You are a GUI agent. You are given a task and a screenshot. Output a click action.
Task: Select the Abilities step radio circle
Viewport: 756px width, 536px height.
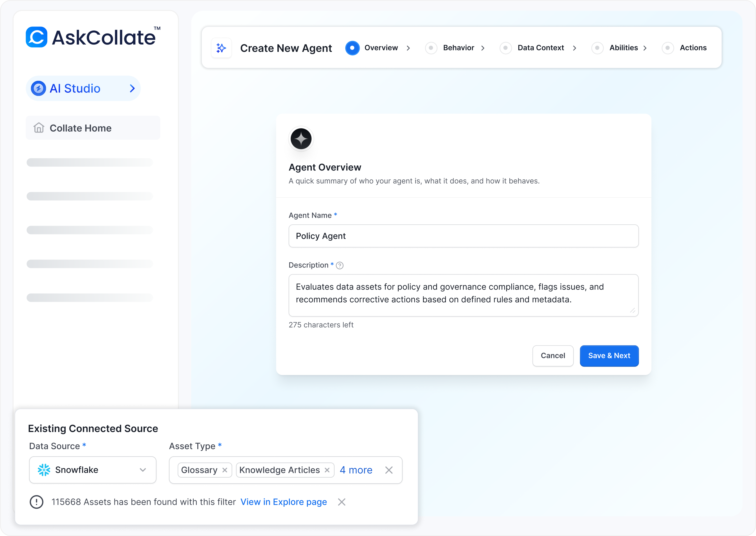597,48
